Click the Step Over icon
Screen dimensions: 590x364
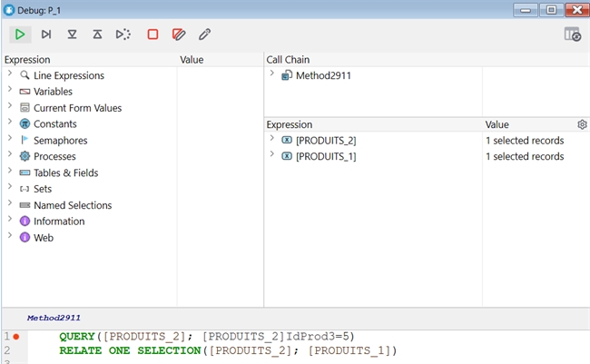tap(45, 34)
